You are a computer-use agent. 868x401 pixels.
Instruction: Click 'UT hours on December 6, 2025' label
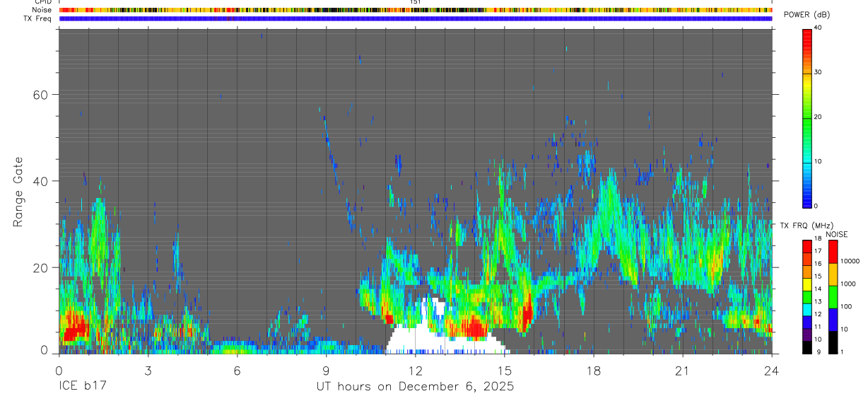(x=415, y=387)
